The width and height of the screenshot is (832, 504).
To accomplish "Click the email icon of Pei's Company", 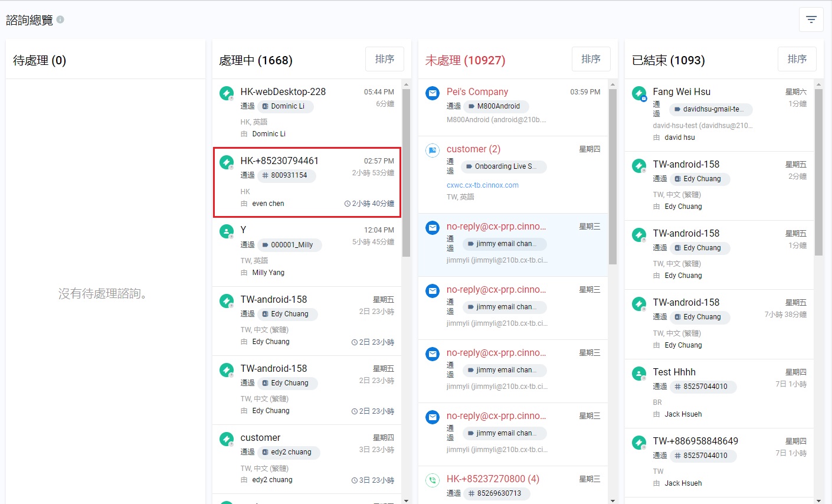I will 433,93.
